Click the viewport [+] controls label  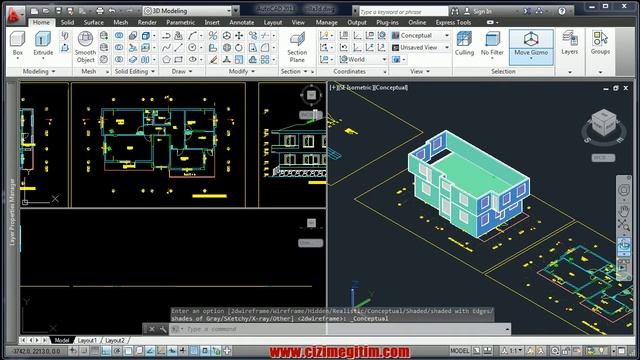(x=334, y=87)
